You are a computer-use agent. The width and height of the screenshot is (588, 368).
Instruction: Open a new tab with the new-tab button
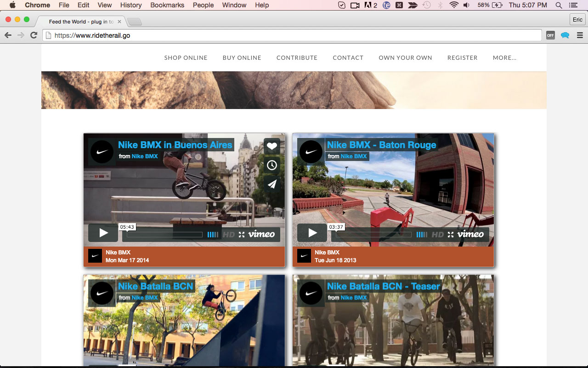(x=135, y=22)
